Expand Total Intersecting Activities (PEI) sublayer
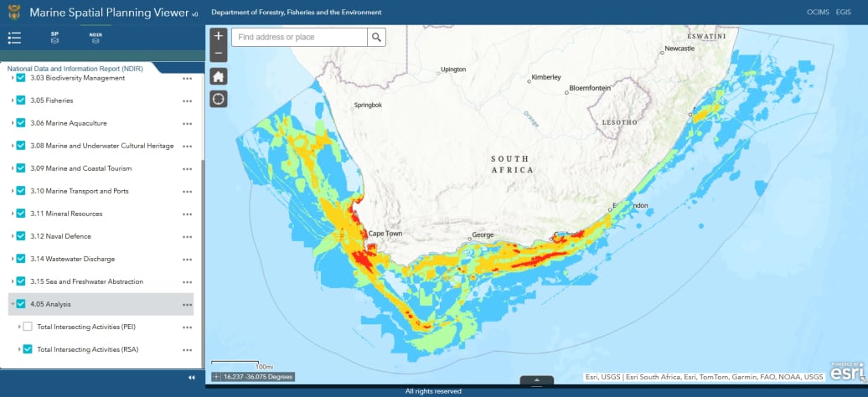 (x=19, y=327)
